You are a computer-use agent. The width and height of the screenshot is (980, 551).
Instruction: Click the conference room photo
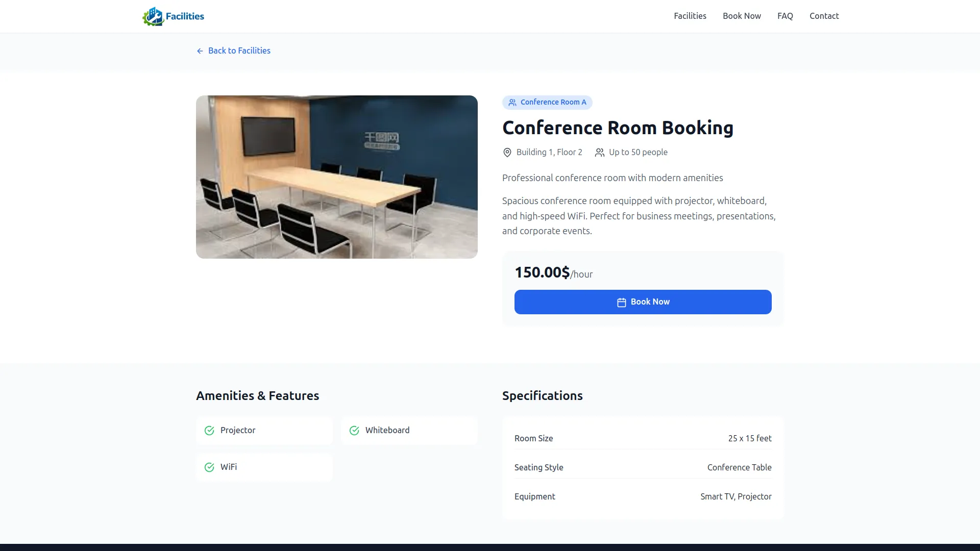(337, 177)
